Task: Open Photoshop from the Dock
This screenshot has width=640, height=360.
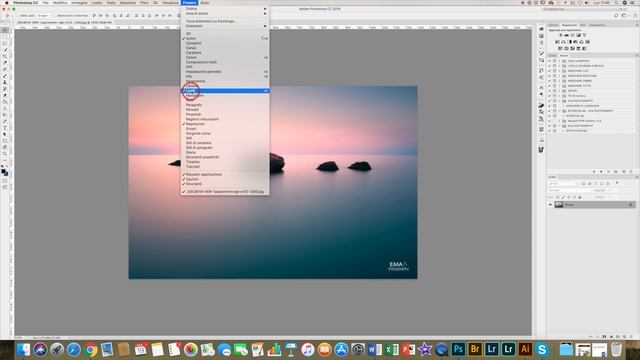Action: pyautogui.click(x=458, y=349)
